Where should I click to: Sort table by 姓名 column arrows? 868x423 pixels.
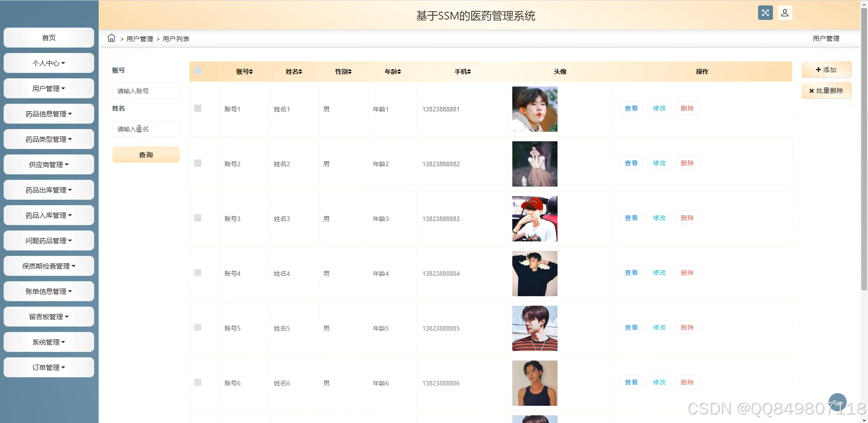click(300, 72)
